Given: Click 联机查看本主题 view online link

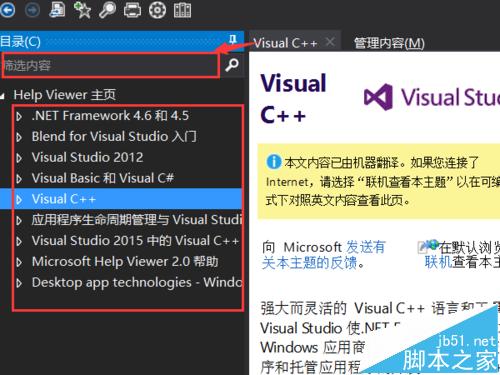Looking at the screenshot, I should pyautogui.click(x=462, y=262).
